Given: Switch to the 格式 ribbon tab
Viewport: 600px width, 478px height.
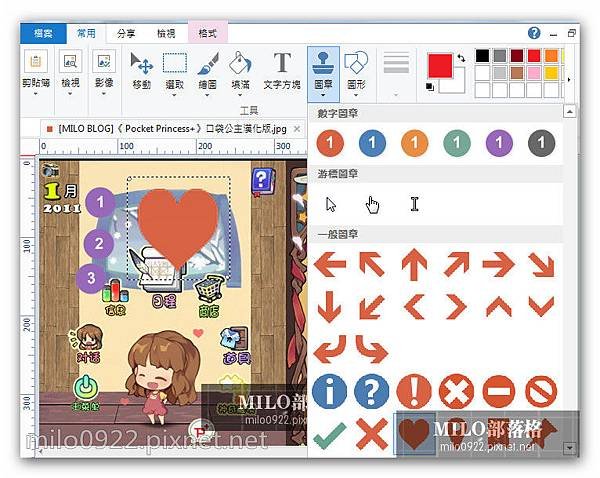Looking at the screenshot, I should [207, 33].
